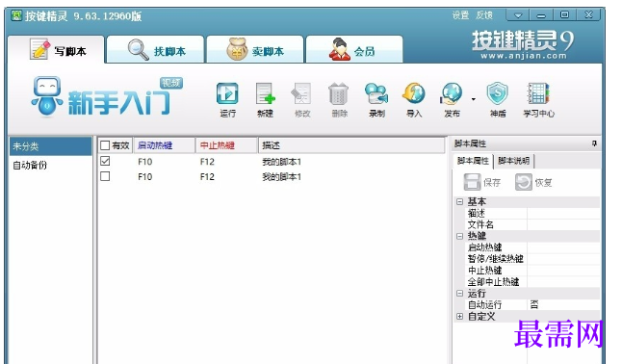Click the 保存 save button
622x364 pixels.
[x=482, y=182]
